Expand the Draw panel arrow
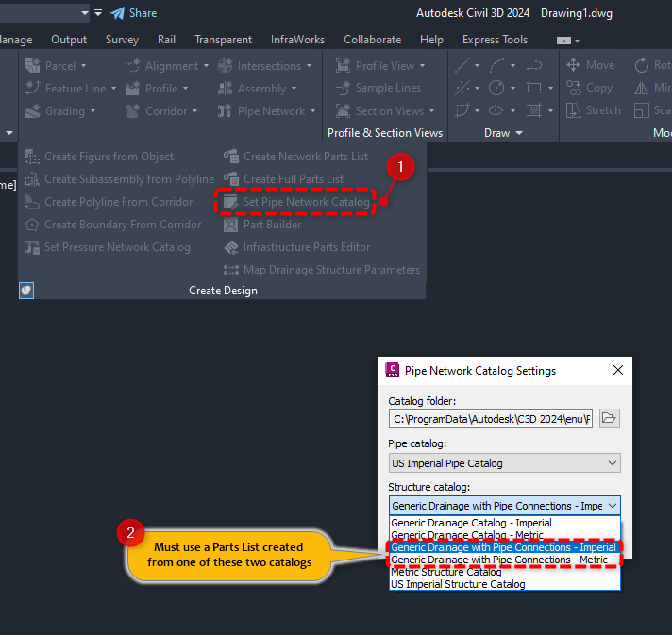This screenshot has height=635, width=672. tap(519, 133)
